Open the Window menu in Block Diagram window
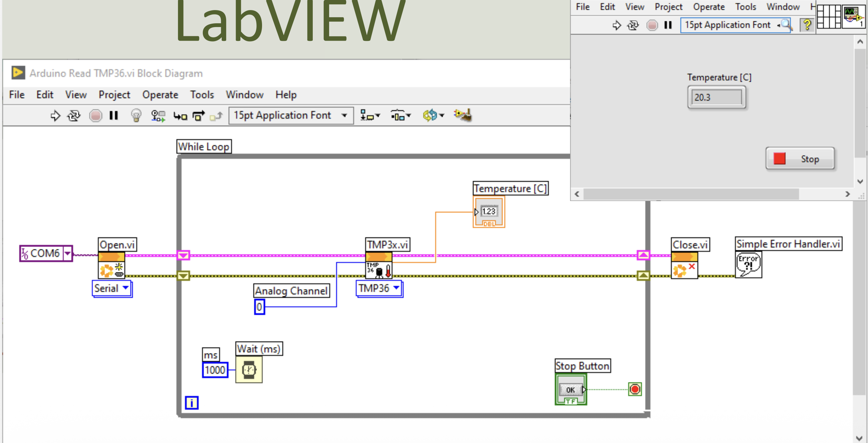The height and width of the screenshot is (443, 868). [245, 95]
